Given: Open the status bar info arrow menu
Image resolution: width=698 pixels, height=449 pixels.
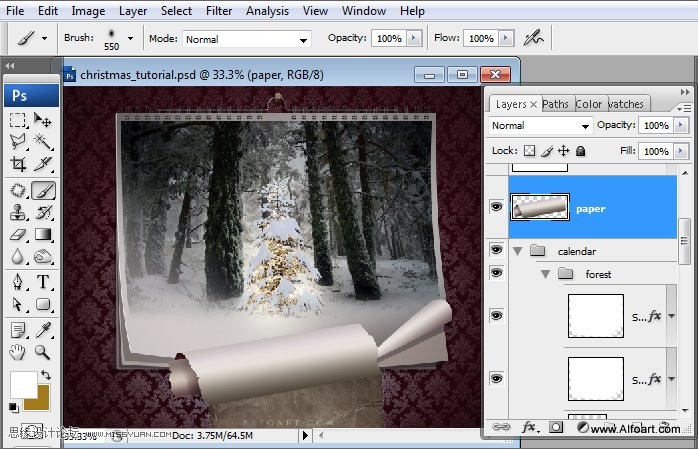Looking at the screenshot, I should (x=305, y=435).
